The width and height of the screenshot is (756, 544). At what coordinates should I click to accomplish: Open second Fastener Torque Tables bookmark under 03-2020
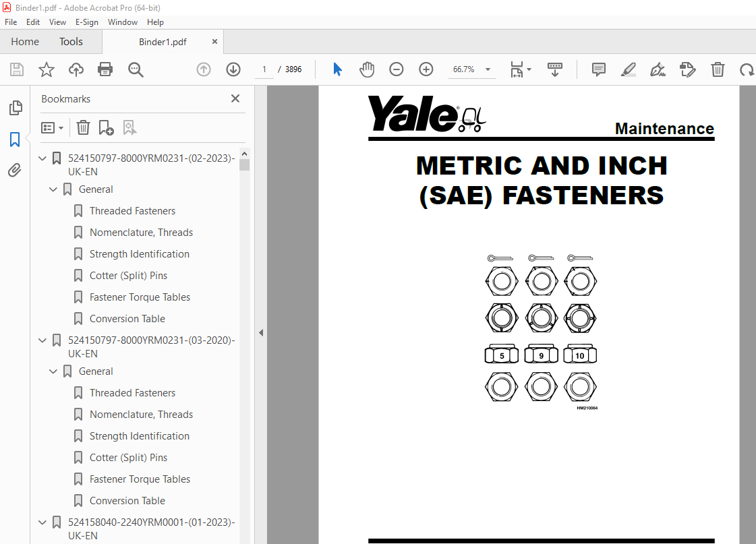[140, 479]
